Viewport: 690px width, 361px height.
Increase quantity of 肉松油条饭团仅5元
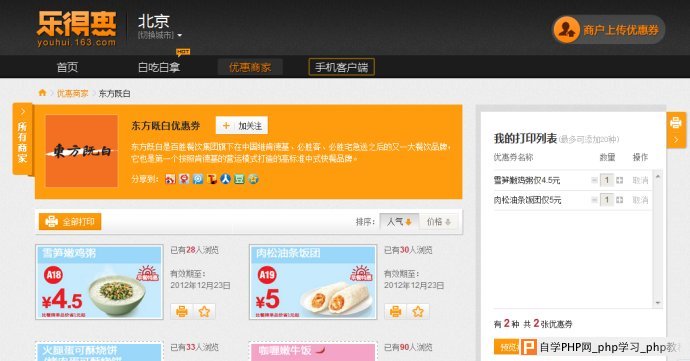[620, 200]
